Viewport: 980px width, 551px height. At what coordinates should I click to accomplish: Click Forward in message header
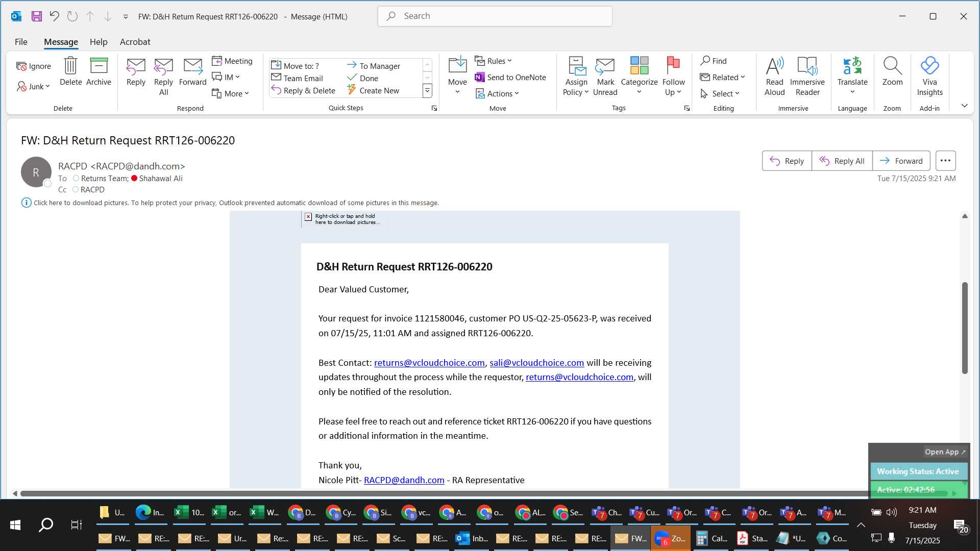901,161
